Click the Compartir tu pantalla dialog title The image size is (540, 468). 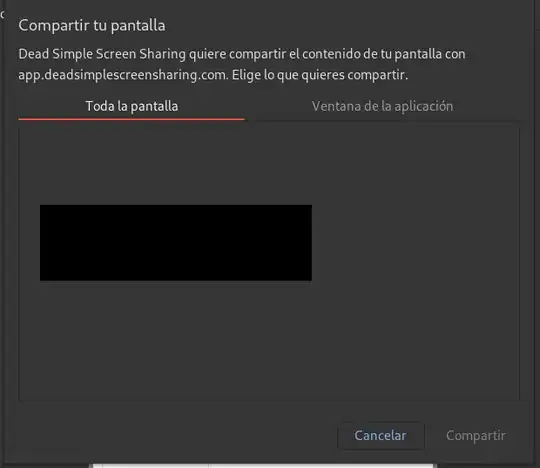point(92,25)
